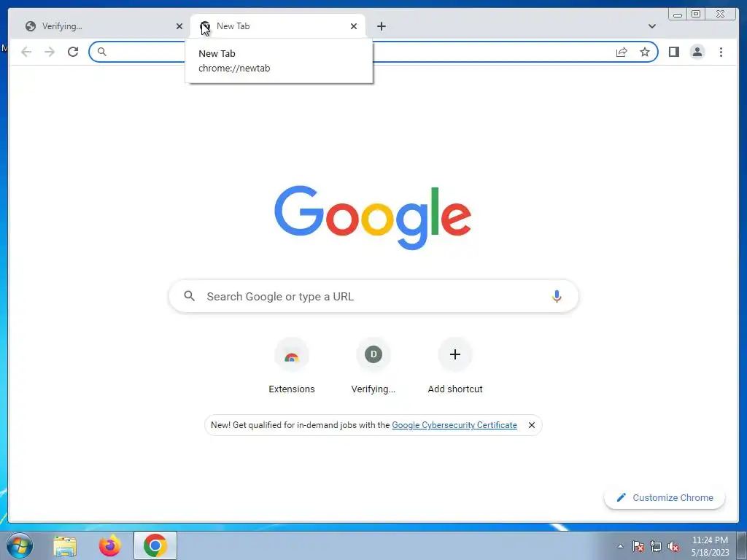Focus the Search Google or type a URL box
Viewport: 747px width, 560px height.
coord(373,296)
